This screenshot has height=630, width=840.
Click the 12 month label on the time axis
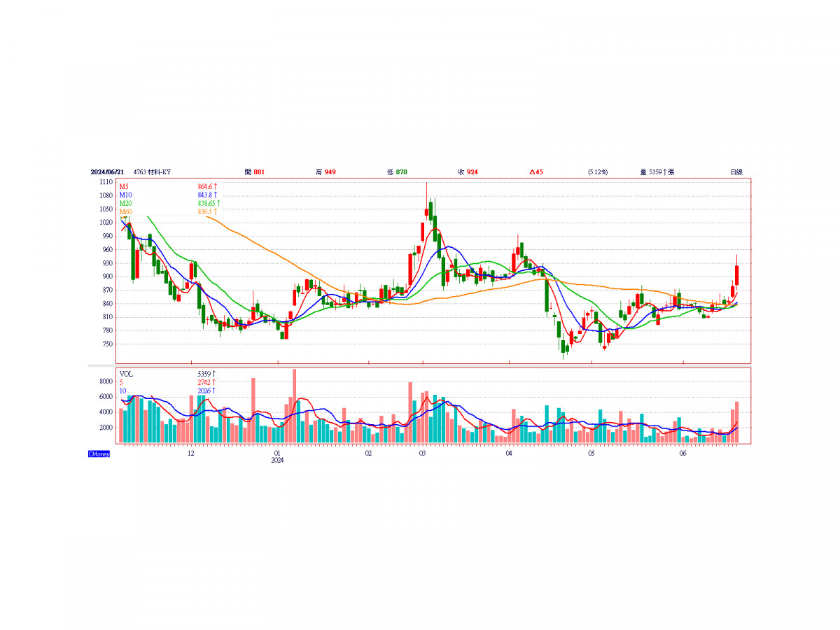tap(190, 453)
